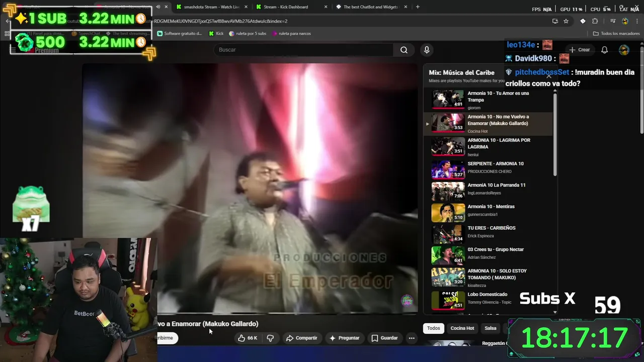
Task: Open YouTube account avatar
Action: 624,50
